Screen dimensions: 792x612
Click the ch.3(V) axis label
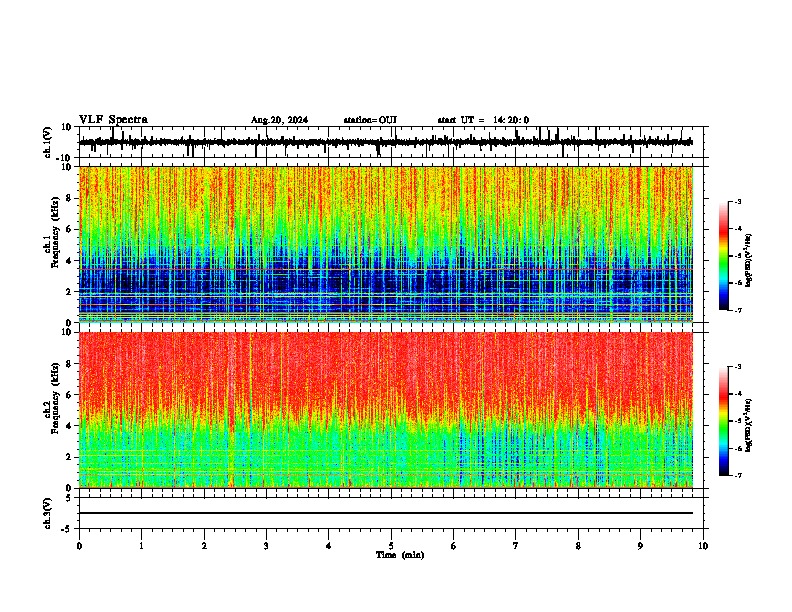(48, 514)
